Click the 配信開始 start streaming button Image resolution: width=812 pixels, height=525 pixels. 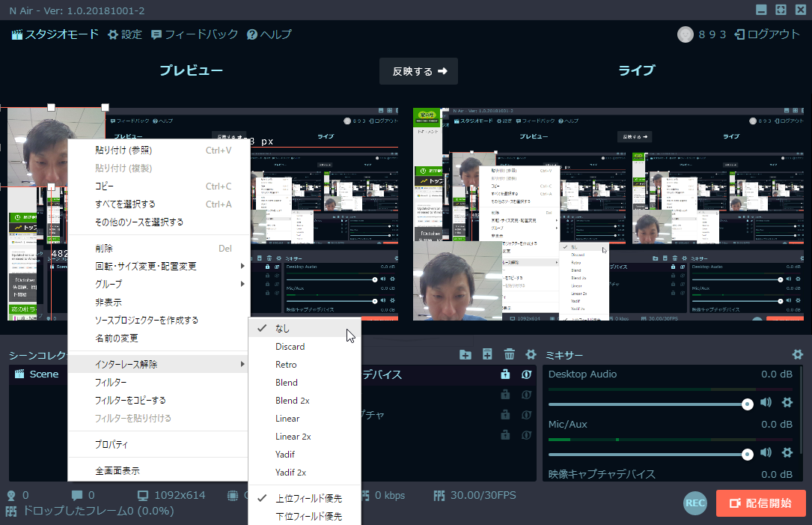tap(760, 503)
